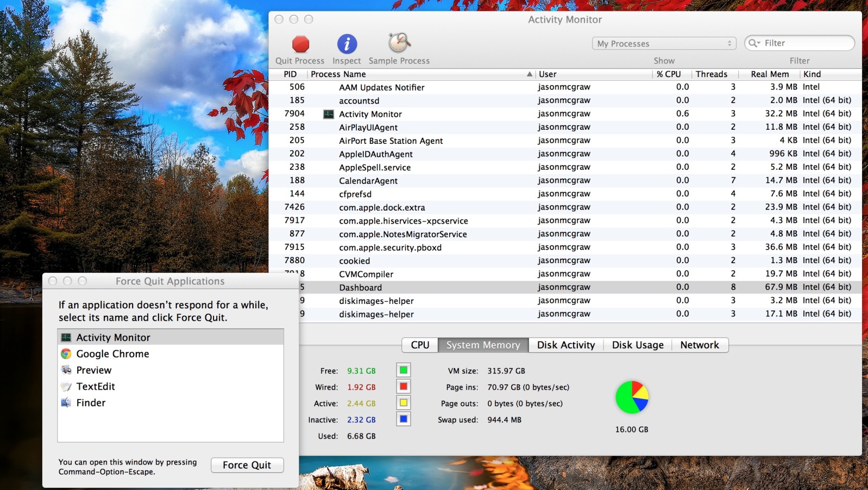Click the 944.4 MB swap used value
Screen dimensions: 868x490
coord(504,420)
